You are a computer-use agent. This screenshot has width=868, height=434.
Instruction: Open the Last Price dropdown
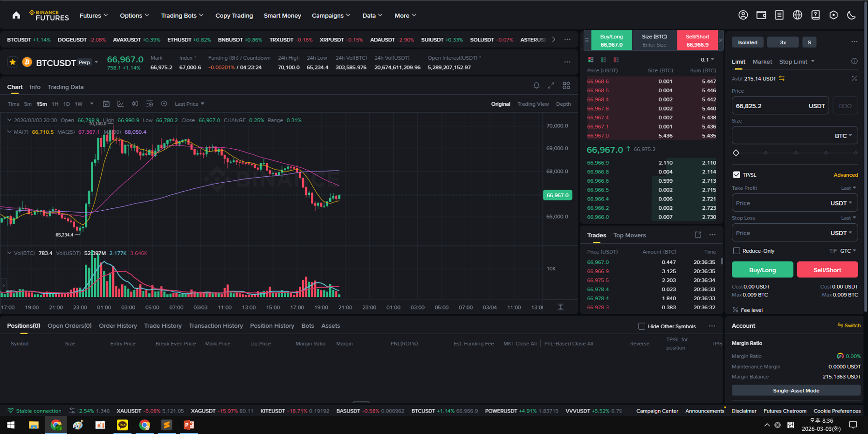point(190,104)
